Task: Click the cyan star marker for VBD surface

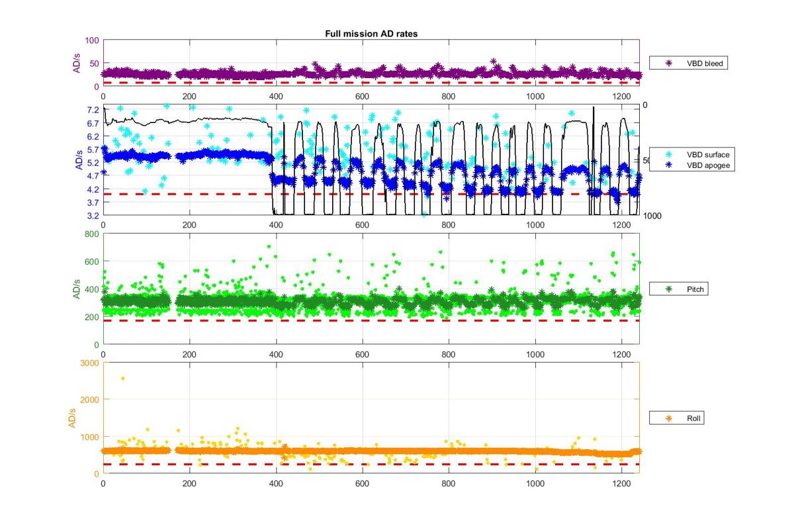Action: tap(668, 155)
